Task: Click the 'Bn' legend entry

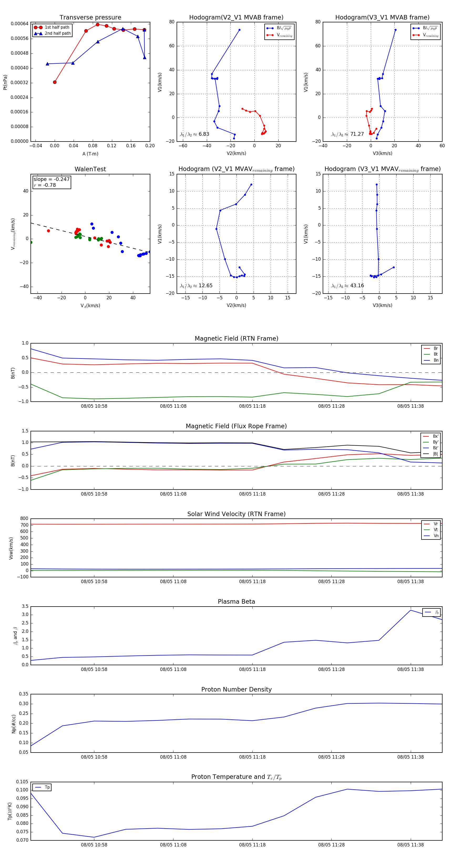Action: 431,360
